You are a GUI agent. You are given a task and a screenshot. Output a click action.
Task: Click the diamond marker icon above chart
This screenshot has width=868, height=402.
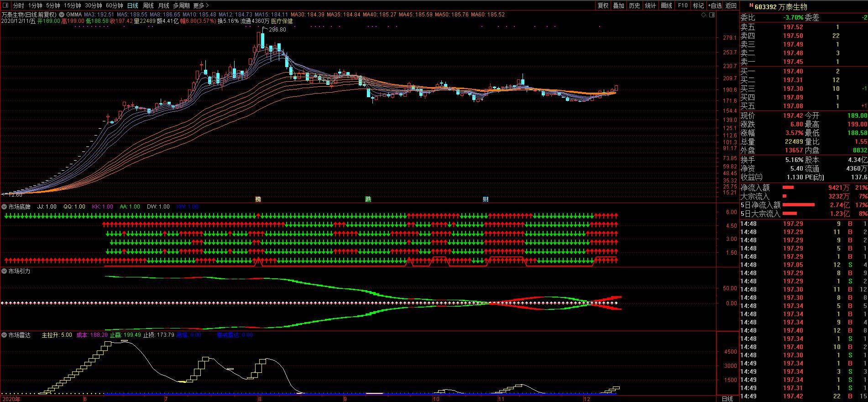[x=704, y=15]
